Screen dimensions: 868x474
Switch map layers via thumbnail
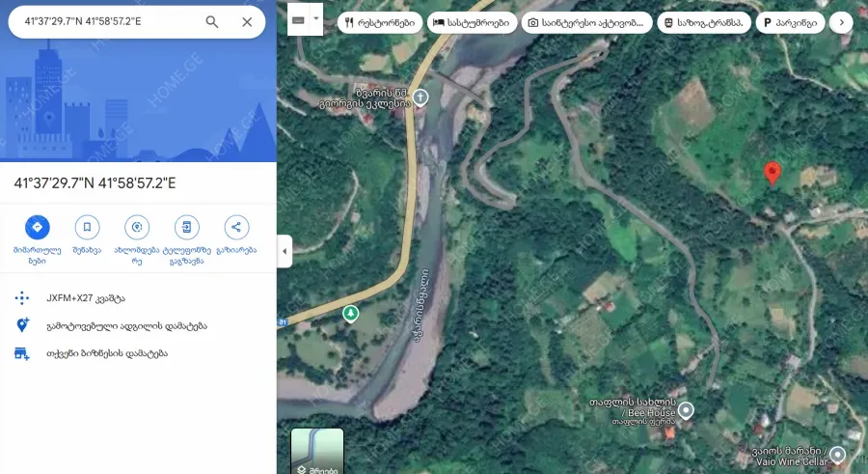317,451
